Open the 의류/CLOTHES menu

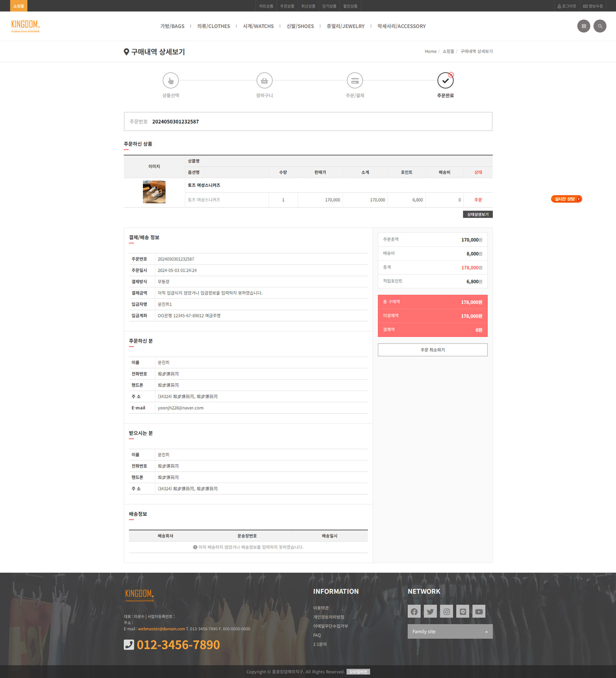coord(214,26)
